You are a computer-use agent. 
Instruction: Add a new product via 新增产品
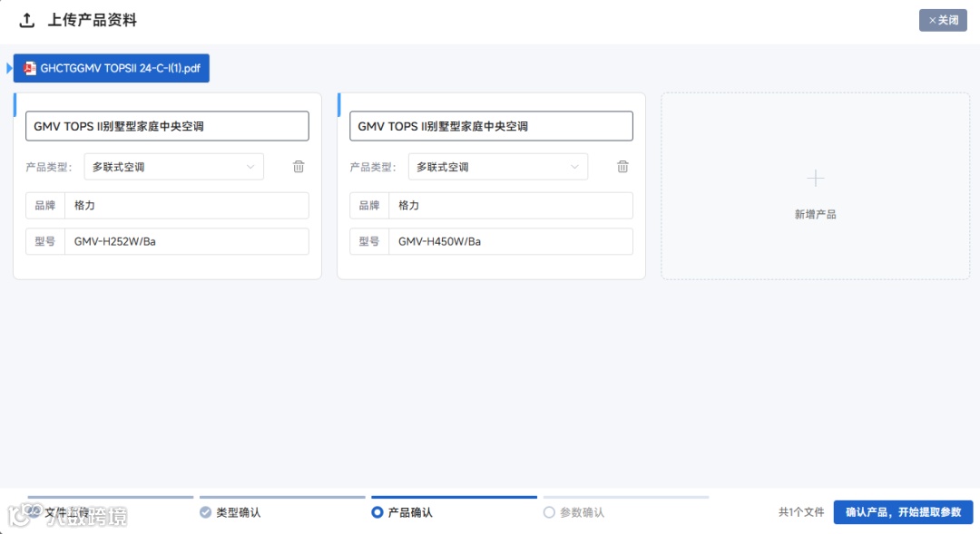pyautogui.click(x=815, y=186)
